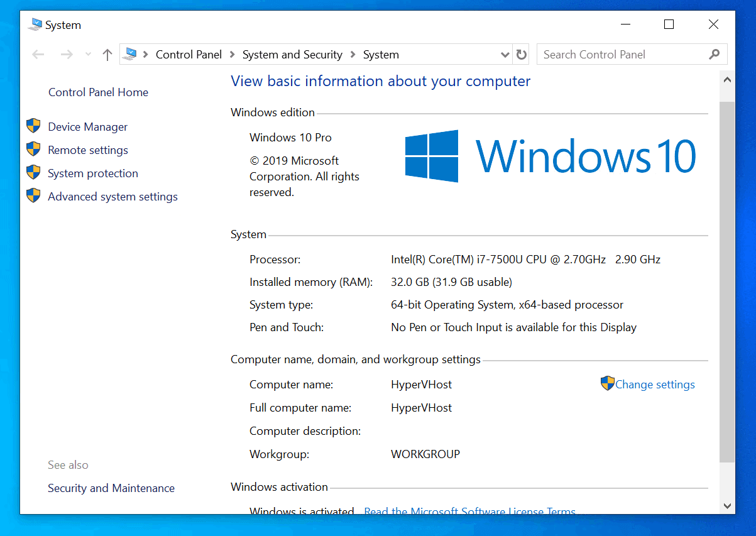Viewport: 756px width, 536px height.
Task: Expand the chevron before Control Panel breadcrumb
Action: point(146,55)
